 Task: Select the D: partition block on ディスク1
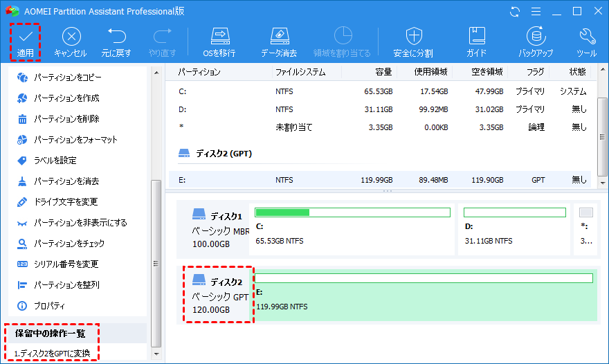[514, 229]
